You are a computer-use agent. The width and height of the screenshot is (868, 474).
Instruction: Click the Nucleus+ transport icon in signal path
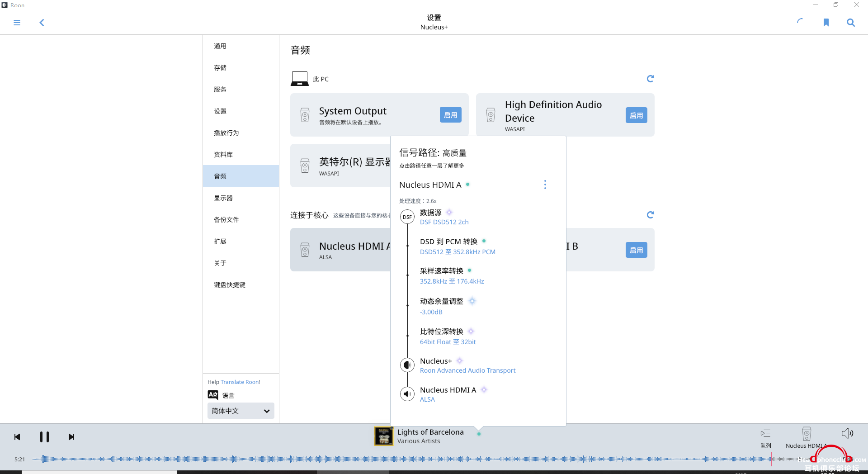pyautogui.click(x=407, y=365)
